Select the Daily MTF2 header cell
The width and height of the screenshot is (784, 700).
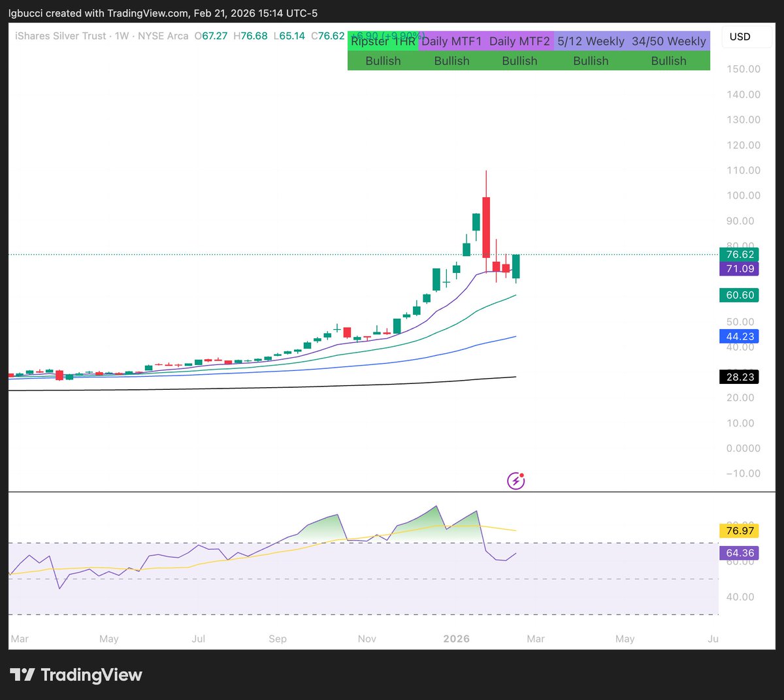(519, 41)
